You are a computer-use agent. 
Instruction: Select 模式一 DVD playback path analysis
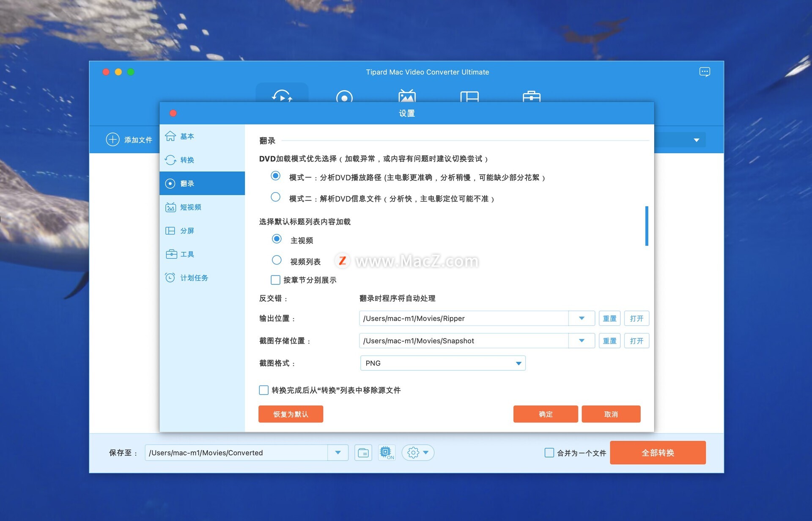tap(276, 176)
